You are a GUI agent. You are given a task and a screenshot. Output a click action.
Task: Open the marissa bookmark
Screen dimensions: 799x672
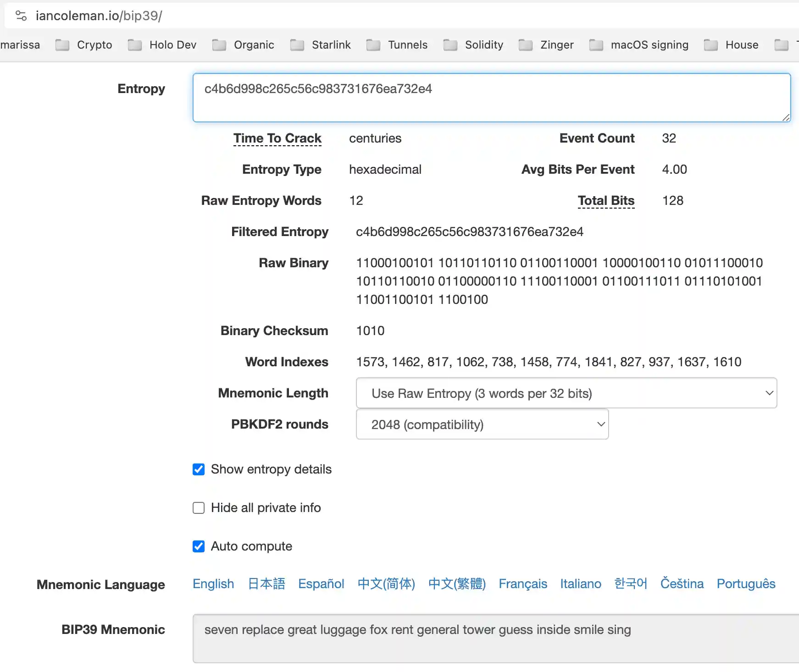coord(20,45)
